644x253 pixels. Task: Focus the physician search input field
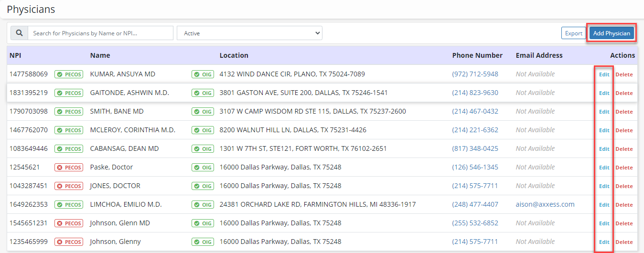pos(100,33)
